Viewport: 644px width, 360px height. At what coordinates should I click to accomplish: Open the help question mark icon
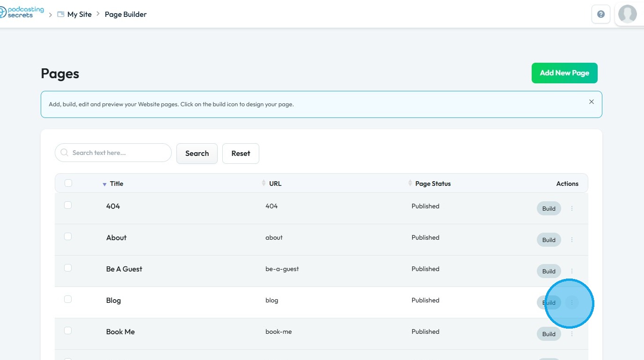[x=601, y=14]
